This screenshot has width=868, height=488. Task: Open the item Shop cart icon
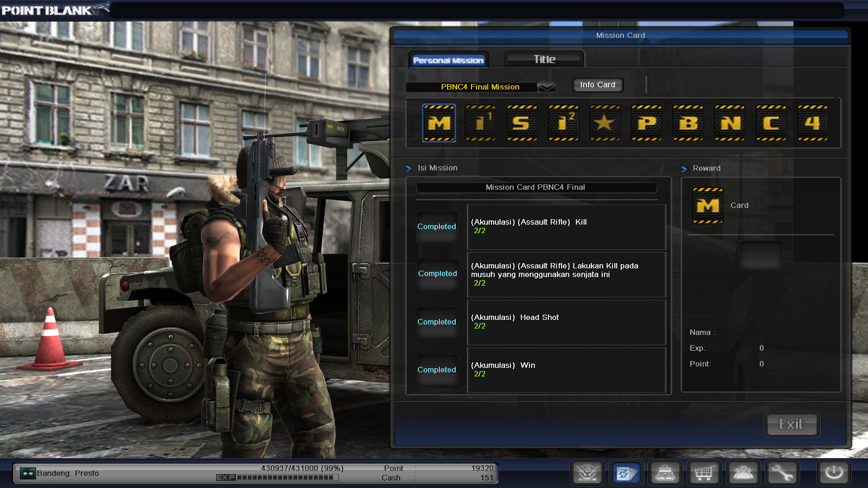click(x=704, y=472)
